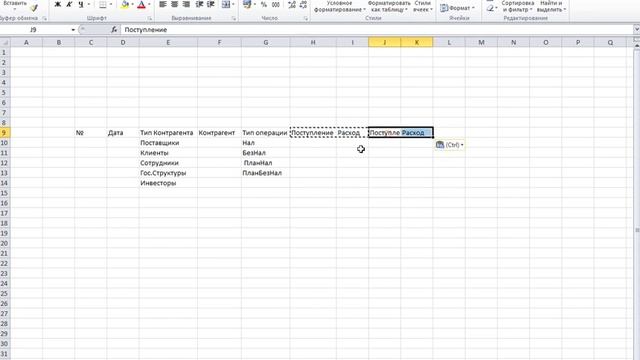Click the fill color bucket icon
This screenshot has width=640, height=360.
(x=125, y=4)
